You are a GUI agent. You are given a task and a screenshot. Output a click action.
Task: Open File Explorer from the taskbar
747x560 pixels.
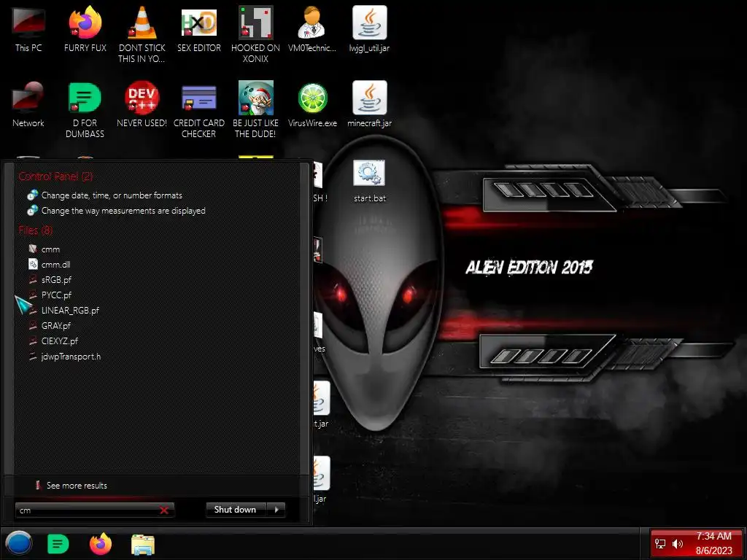coord(143,545)
